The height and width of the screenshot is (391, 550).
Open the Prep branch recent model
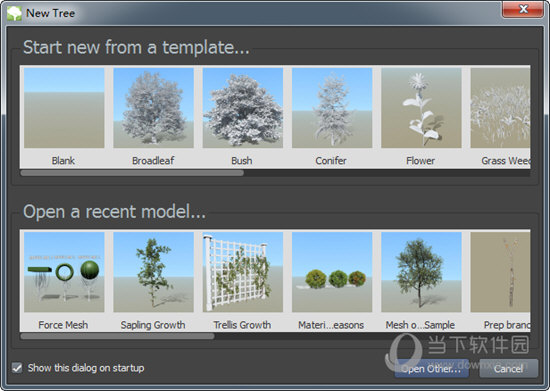coord(500,272)
